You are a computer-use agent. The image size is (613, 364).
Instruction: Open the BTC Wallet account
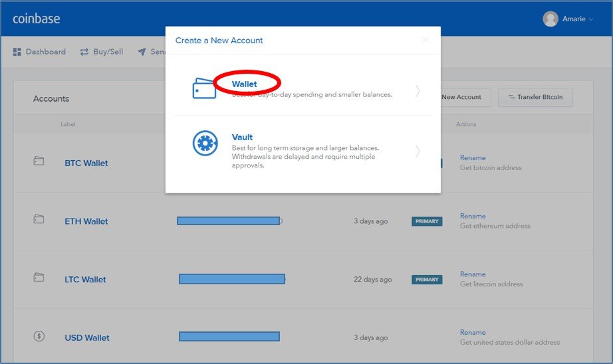pos(86,163)
